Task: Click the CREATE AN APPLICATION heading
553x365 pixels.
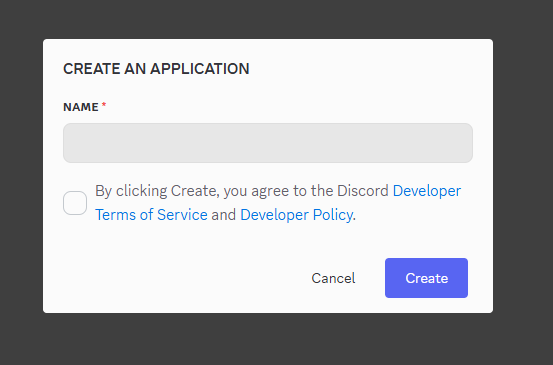Action: 156,68
